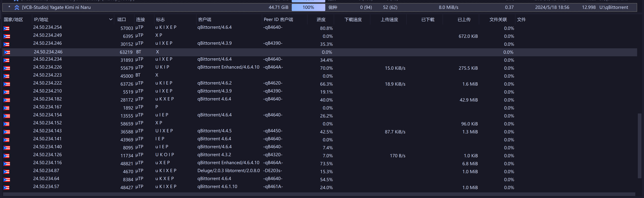The height and width of the screenshot is (198, 644).
Task: Sort peers by 国家/地区 column header
Action: [x=13, y=20]
